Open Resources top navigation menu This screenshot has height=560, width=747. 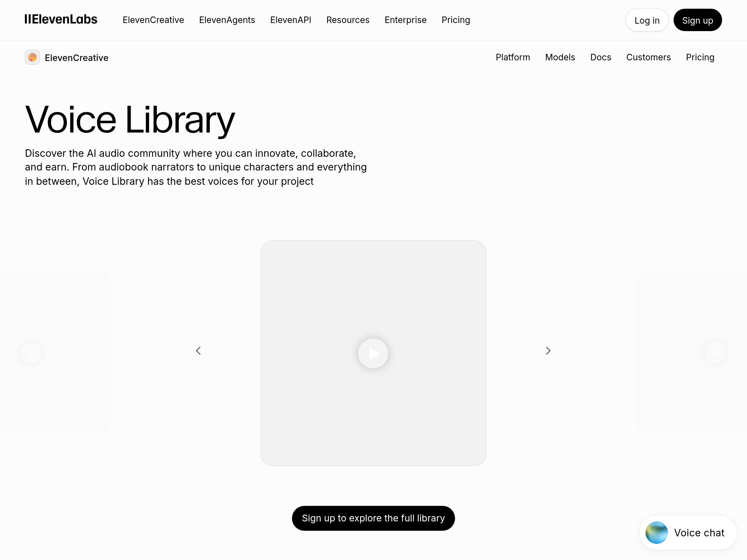tap(348, 20)
